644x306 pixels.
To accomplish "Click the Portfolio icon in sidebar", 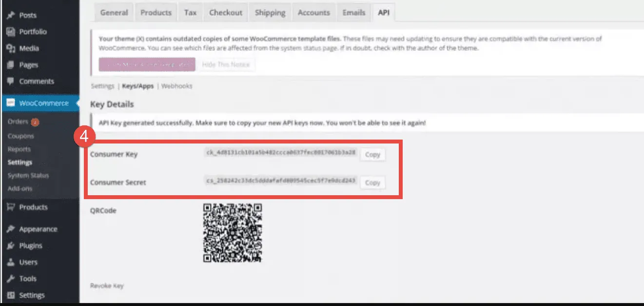I will (10, 32).
